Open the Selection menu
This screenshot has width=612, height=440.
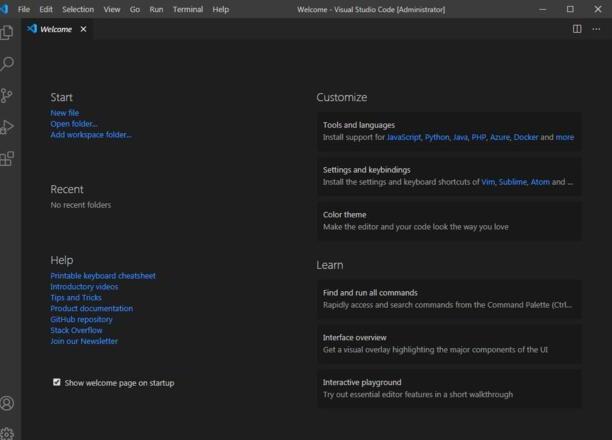point(78,9)
